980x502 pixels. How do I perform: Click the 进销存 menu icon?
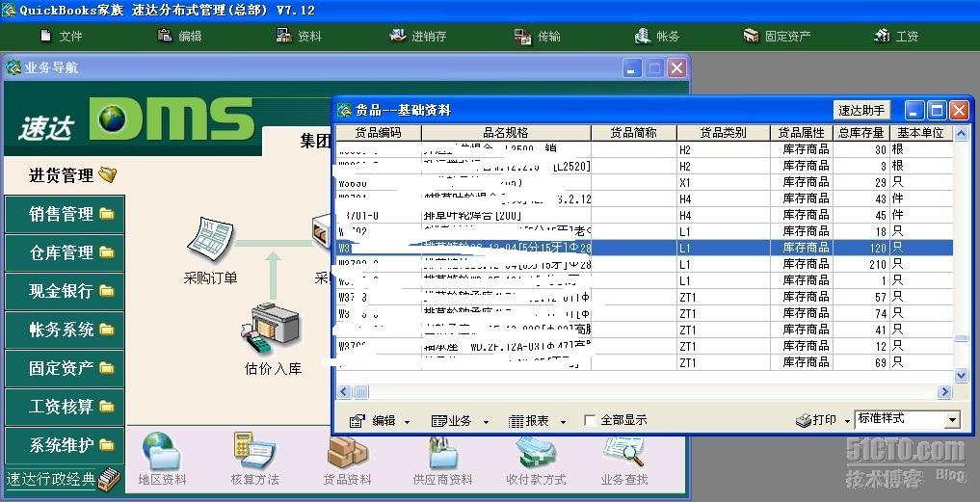coord(398,36)
